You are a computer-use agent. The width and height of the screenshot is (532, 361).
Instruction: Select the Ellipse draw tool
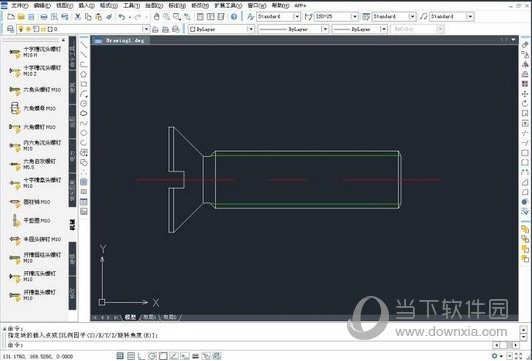pyautogui.click(x=83, y=133)
